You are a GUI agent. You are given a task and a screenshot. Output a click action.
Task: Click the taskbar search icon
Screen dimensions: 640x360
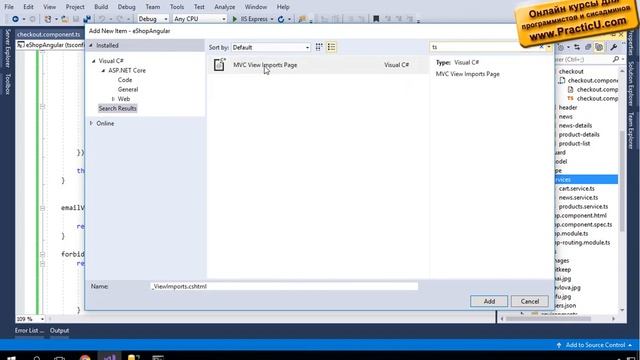(x=37, y=358)
